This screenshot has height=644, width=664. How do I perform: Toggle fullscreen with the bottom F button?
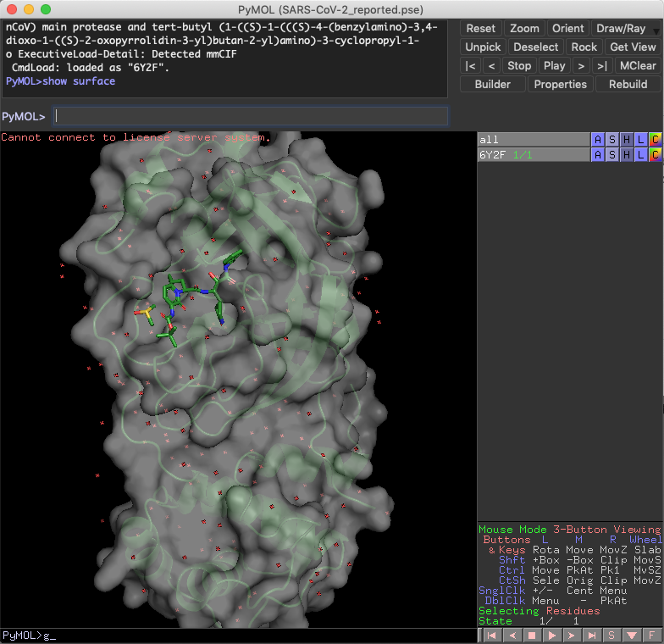(x=651, y=636)
